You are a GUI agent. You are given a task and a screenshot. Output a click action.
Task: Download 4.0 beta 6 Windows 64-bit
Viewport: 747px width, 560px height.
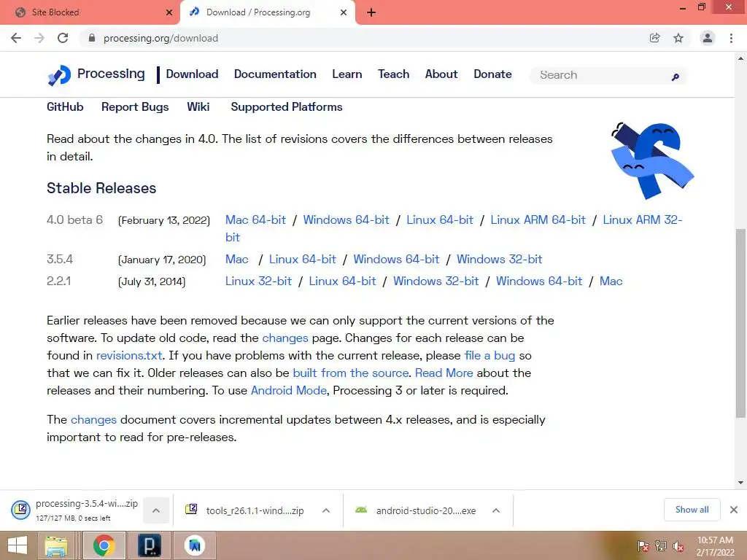tap(347, 220)
